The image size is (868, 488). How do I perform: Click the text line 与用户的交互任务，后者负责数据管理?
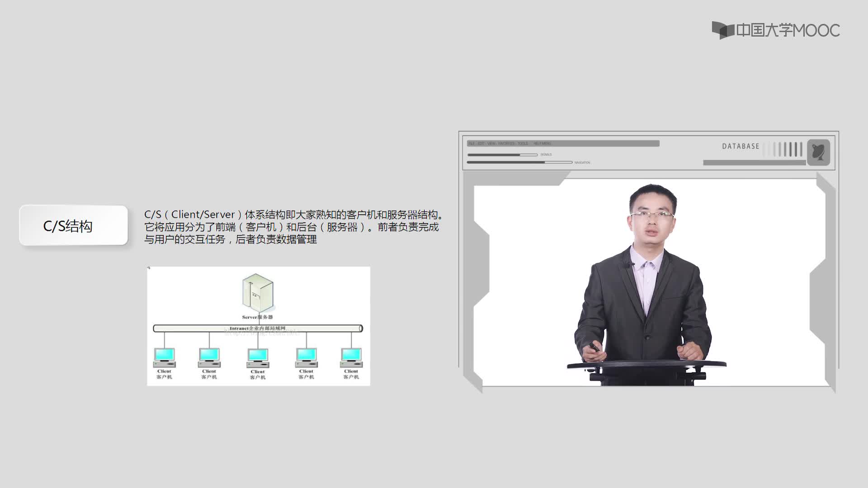230,239
